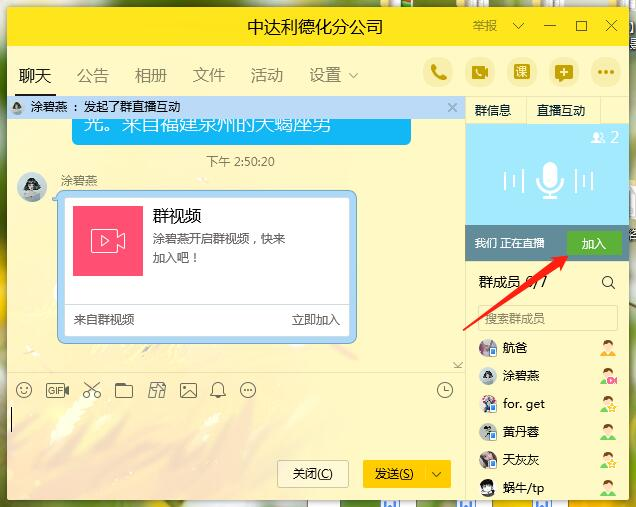Click the 搜索群成员 search field
The width and height of the screenshot is (636, 507).
(548, 318)
